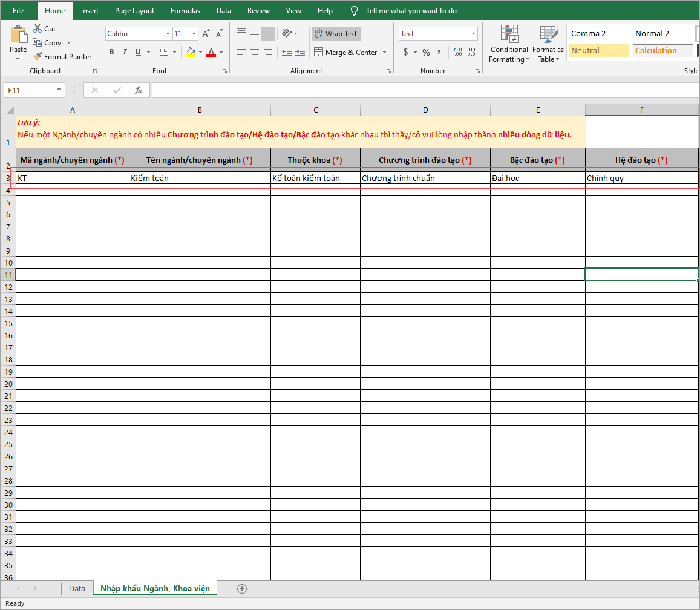700x610 pixels.
Task: Click the Copy icon
Action: tap(38, 42)
